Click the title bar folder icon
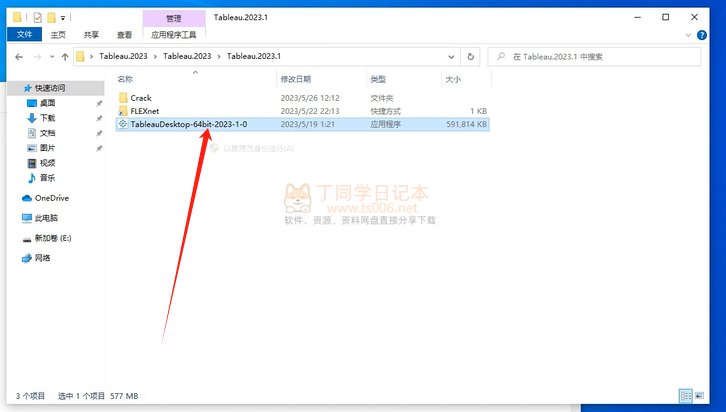 pos(17,17)
